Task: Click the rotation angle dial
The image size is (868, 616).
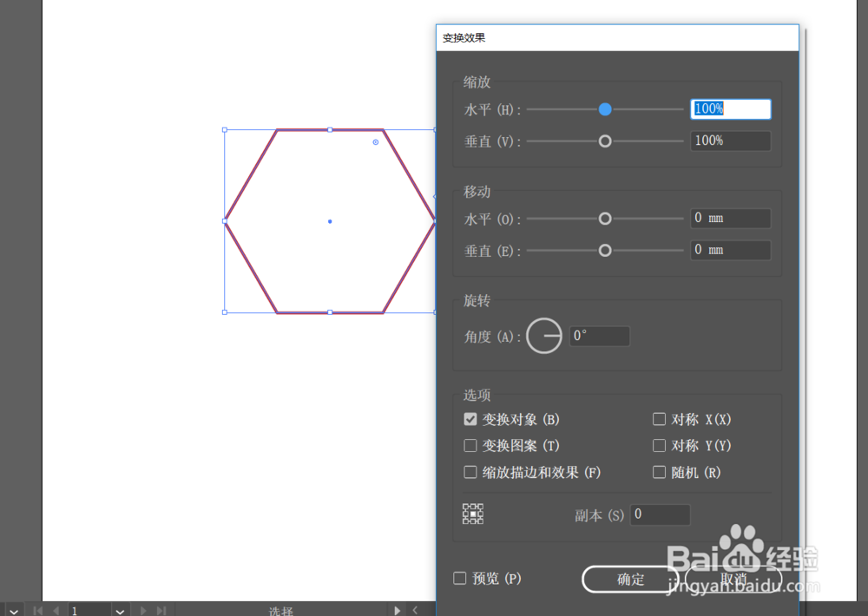Action: [x=544, y=336]
